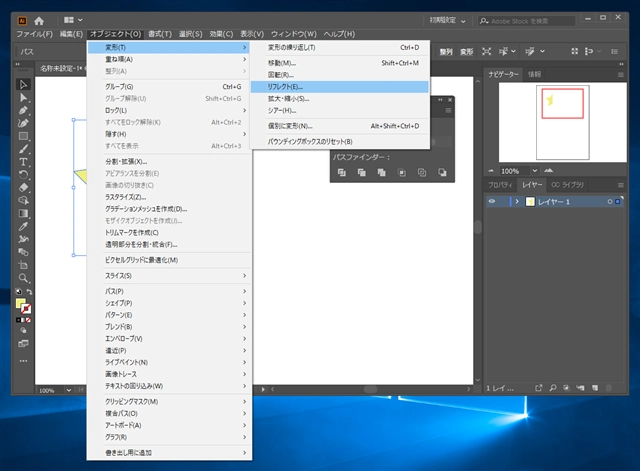This screenshot has height=471, width=640.
Task: Open document zoom level dropdown at bottom
Action: tap(69, 390)
